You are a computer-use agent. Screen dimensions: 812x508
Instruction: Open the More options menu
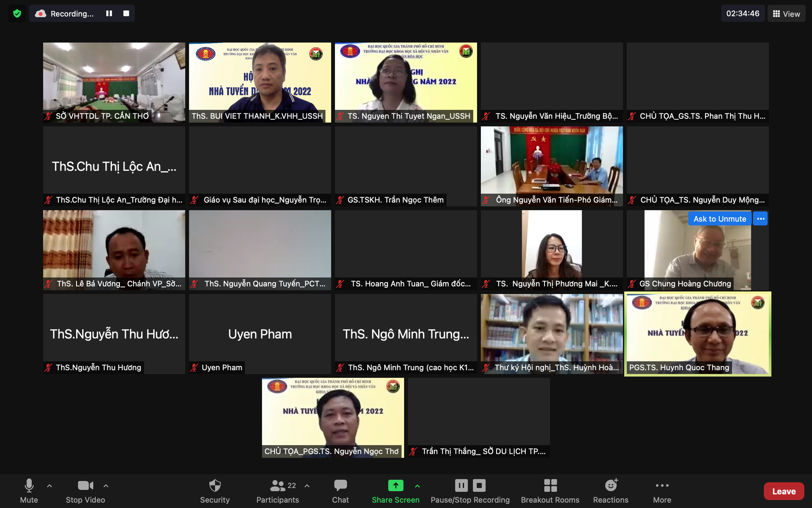(x=662, y=491)
